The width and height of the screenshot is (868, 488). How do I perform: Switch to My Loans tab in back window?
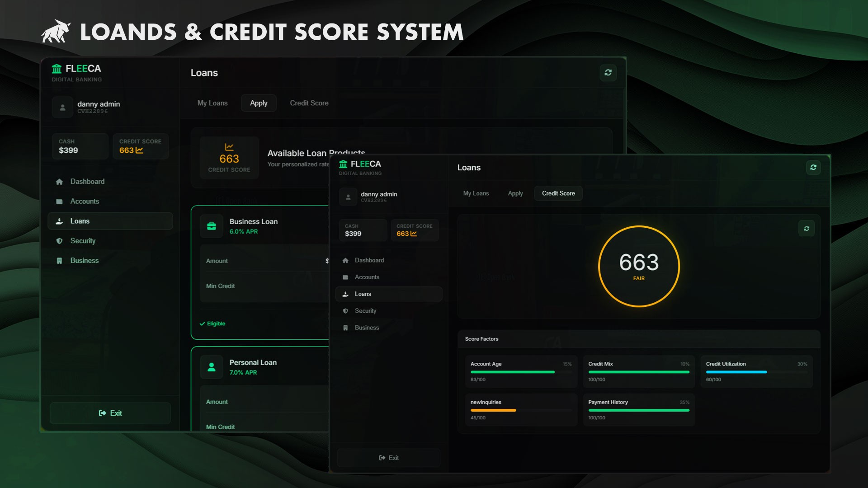[212, 103]
